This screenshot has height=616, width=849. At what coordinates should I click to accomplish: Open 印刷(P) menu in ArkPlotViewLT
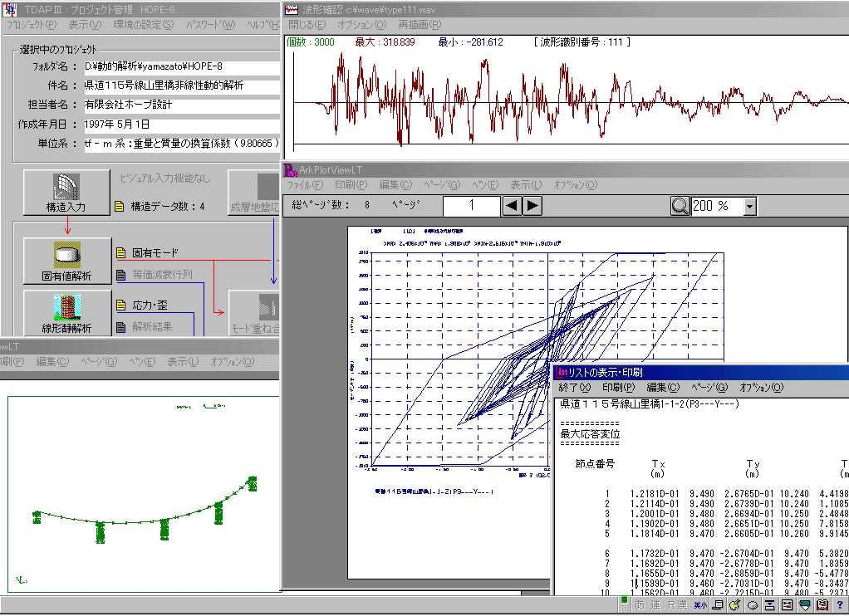(351, 185)
